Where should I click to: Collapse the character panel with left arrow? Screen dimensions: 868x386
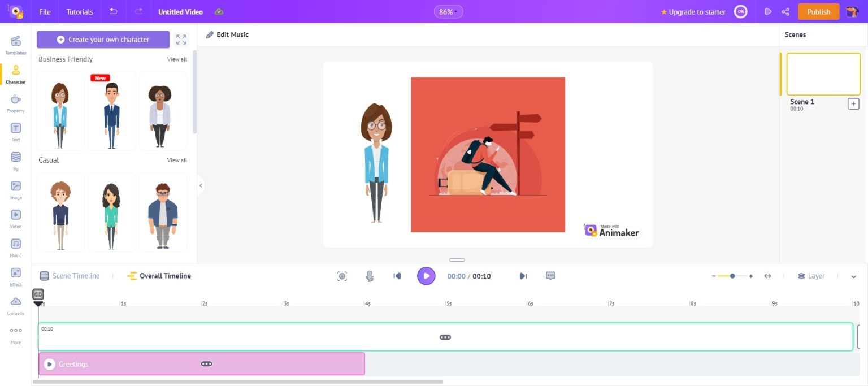[201, 185]
